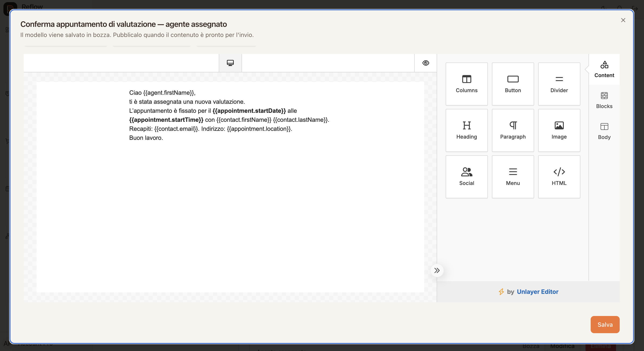644x351 pixels.
Task: Open the Unlayer Editor link
Action: click(x=538, y=291)
